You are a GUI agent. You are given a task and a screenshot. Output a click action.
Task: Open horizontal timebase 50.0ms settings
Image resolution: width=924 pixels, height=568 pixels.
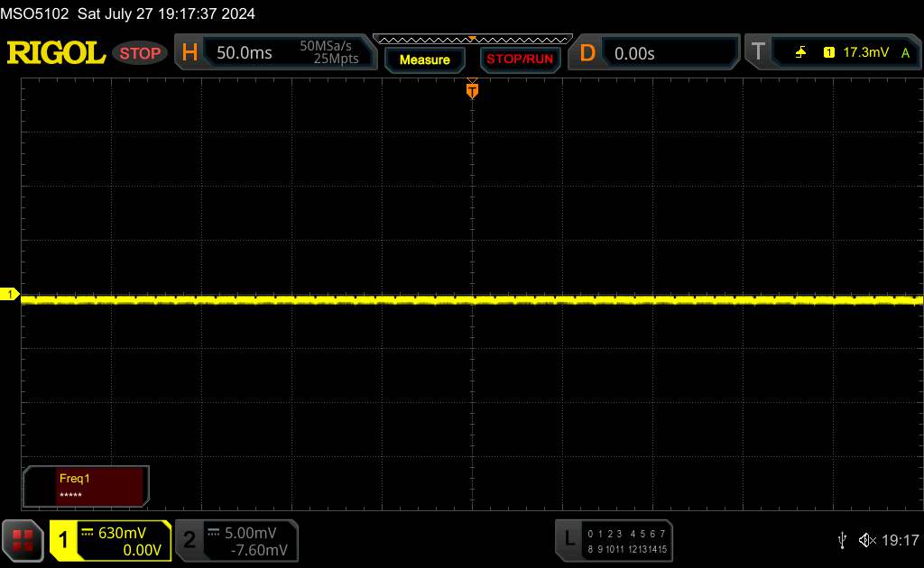tap(244, 53)
